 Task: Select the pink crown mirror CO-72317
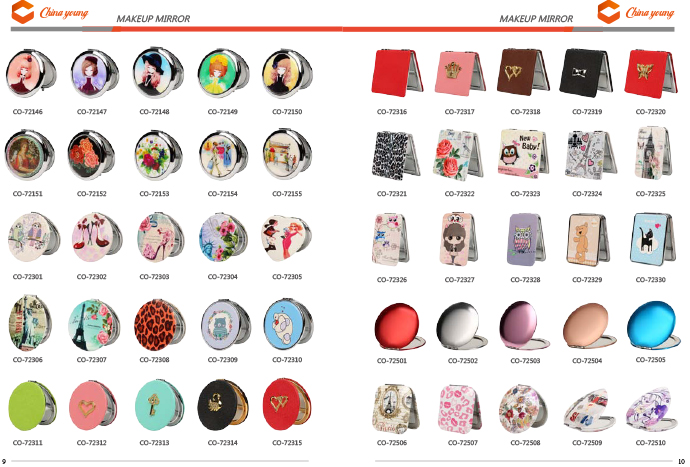(460, 73)
